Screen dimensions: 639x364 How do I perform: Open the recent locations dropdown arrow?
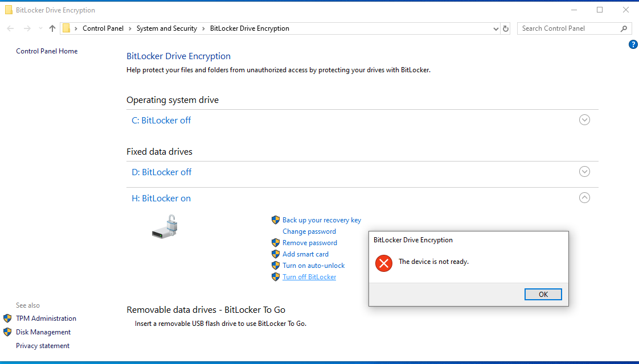point(40,28)
